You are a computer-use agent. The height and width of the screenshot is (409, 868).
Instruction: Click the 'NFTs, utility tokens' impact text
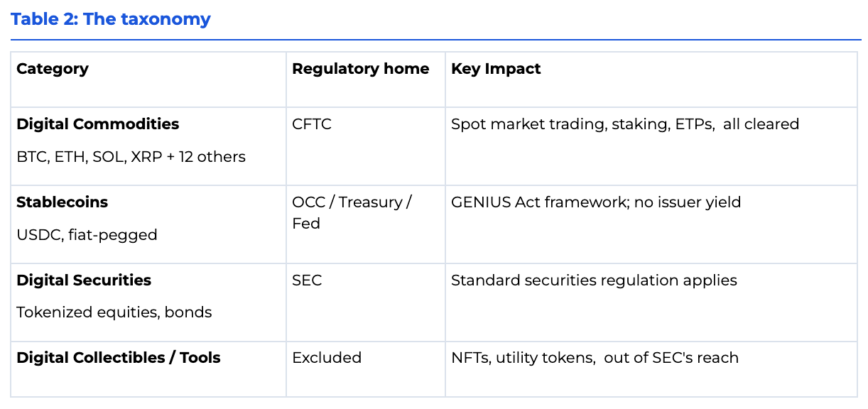pyautogui.click(x=523, y=358)
